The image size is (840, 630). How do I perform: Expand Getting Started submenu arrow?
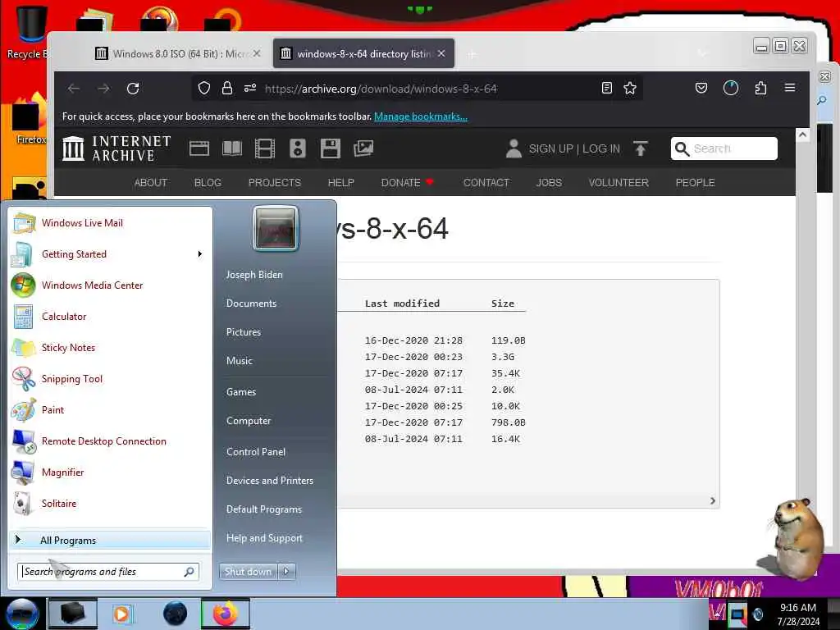200,254
